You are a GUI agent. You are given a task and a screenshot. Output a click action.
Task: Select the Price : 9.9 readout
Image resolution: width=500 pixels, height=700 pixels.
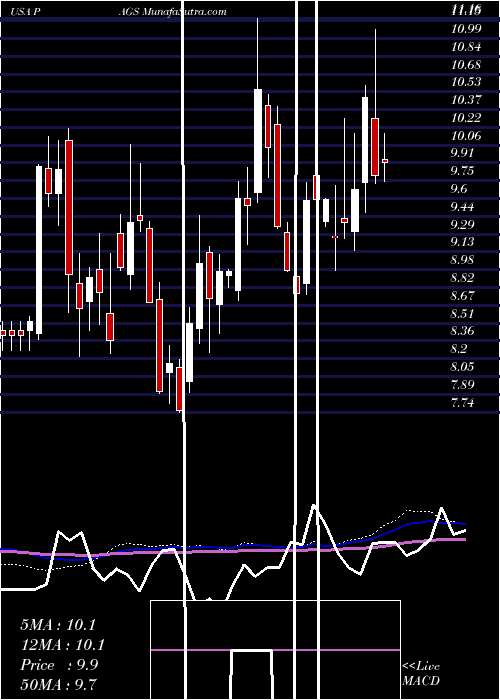click(x=57, y=665)
